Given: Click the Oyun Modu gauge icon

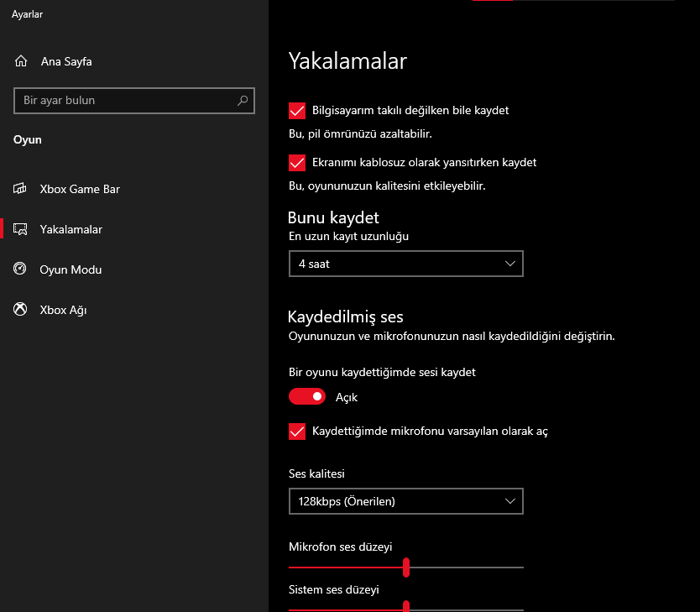Looking at the screenshot, I should click(x=19, y=269).
